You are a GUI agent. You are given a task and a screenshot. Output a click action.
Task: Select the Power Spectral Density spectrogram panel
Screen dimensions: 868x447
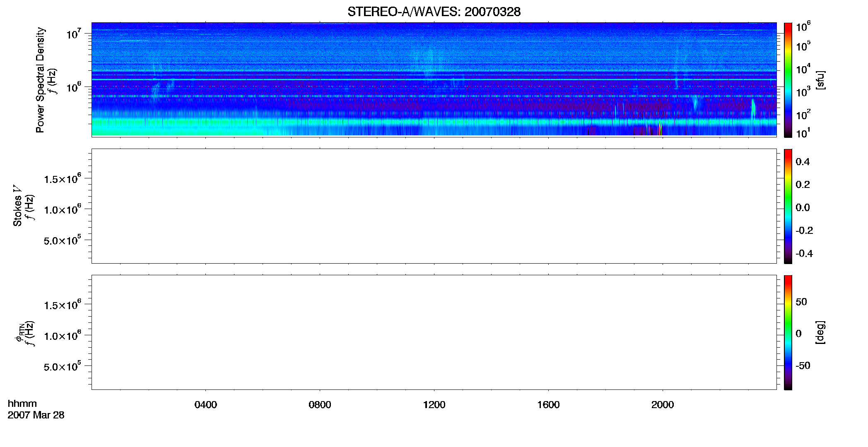pos(434,79)
